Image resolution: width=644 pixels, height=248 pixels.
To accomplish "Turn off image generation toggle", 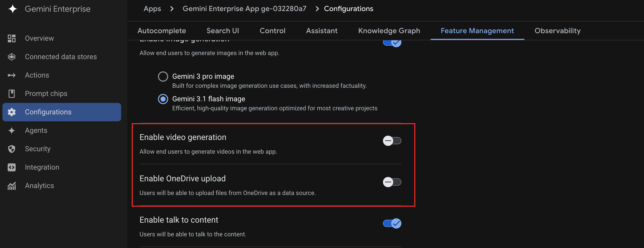I will 392,43.
